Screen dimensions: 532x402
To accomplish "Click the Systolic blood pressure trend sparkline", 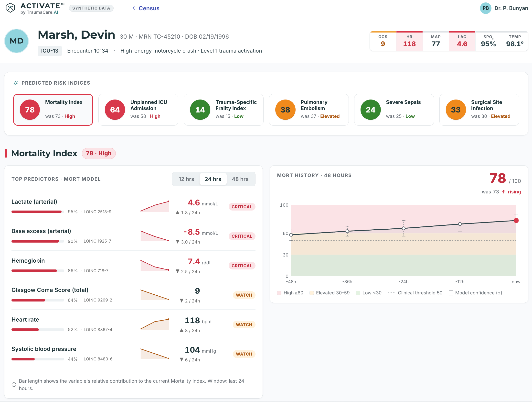I will (x=155, y=354).
